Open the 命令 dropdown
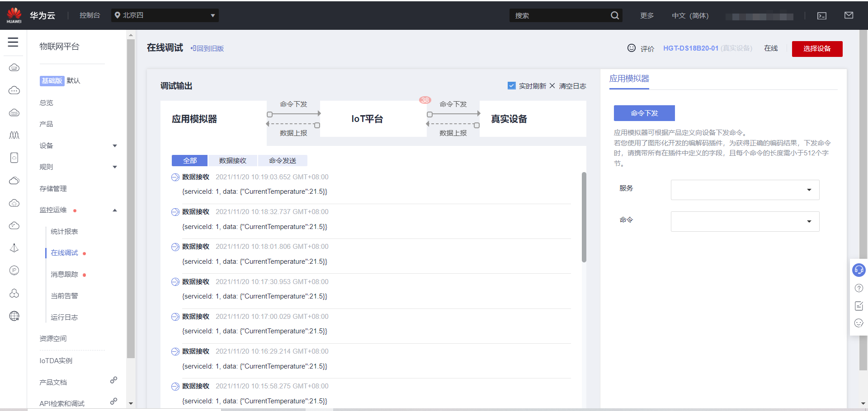This screenshot has height=411, width=868. coord(745,221)
